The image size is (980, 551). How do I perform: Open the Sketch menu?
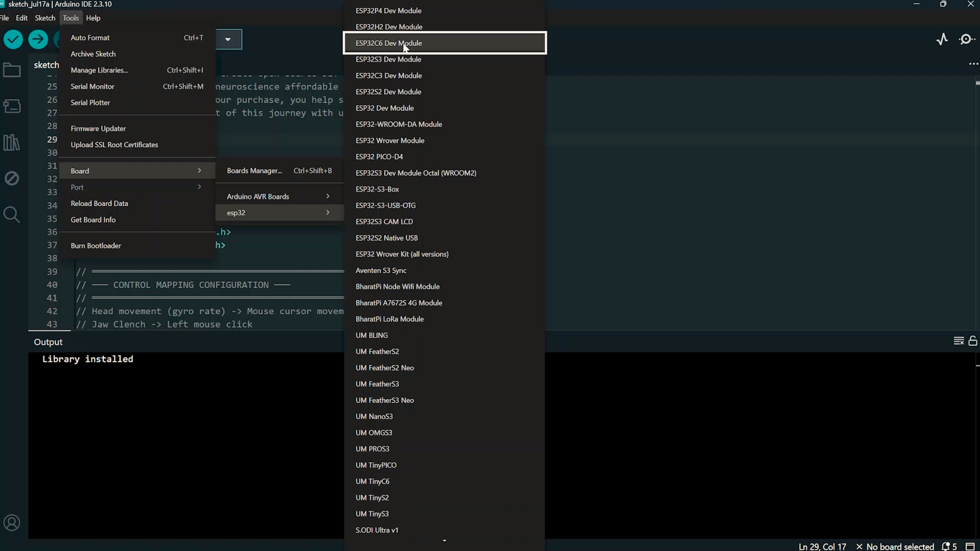pos(45,18)
